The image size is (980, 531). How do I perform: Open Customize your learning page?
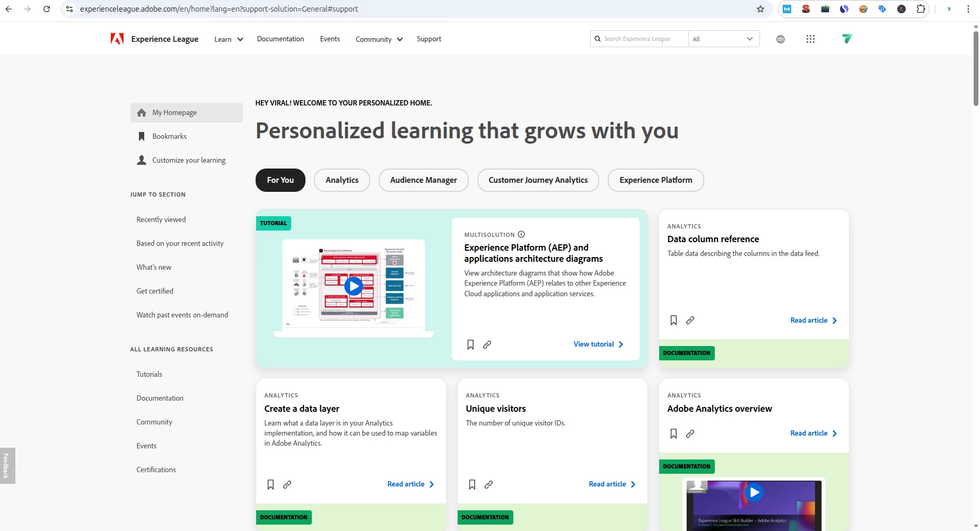(189, 160)
